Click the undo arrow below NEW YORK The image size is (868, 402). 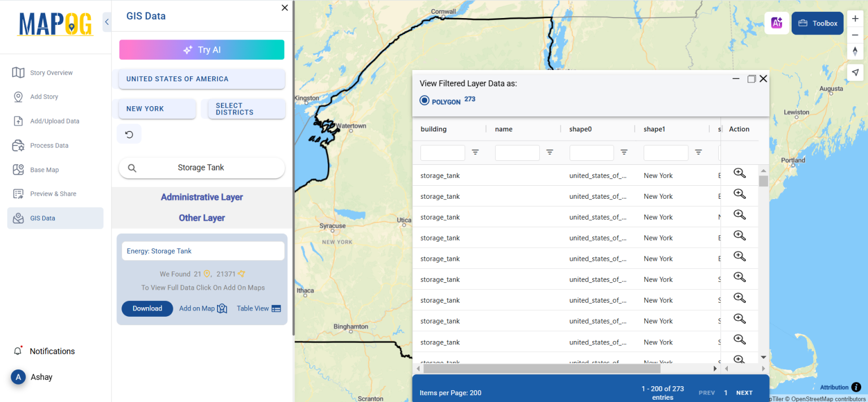(129, 134)
